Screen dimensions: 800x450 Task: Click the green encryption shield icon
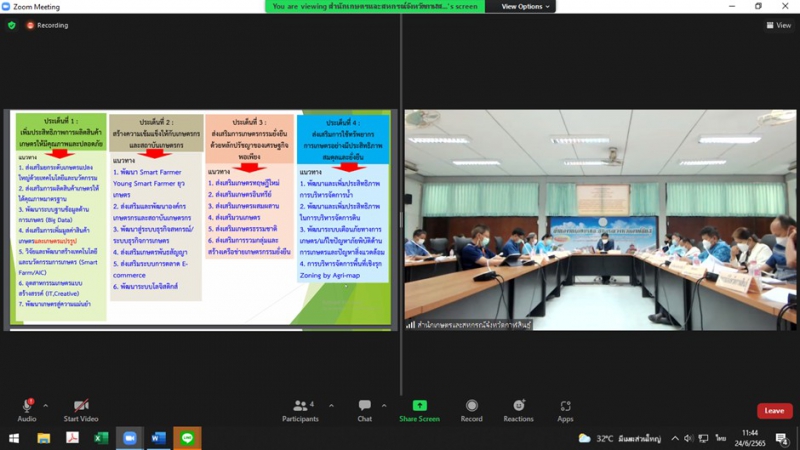[12, 25]
